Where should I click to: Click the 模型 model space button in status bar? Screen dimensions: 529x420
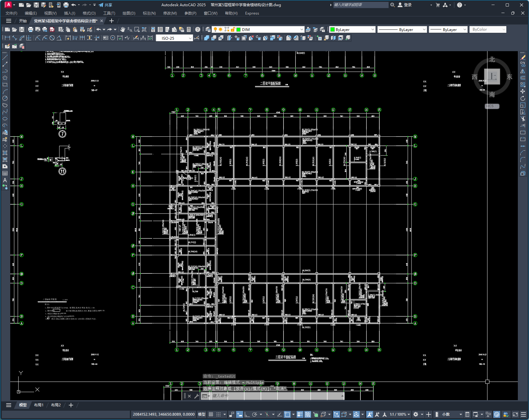(202, 414)
